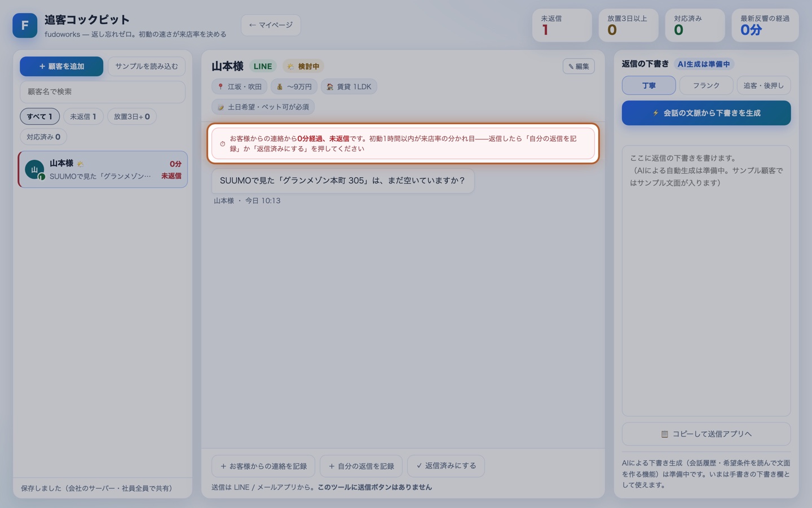Filter customers by すべて 1
The image size is (812, 508).
pos(39,116)
